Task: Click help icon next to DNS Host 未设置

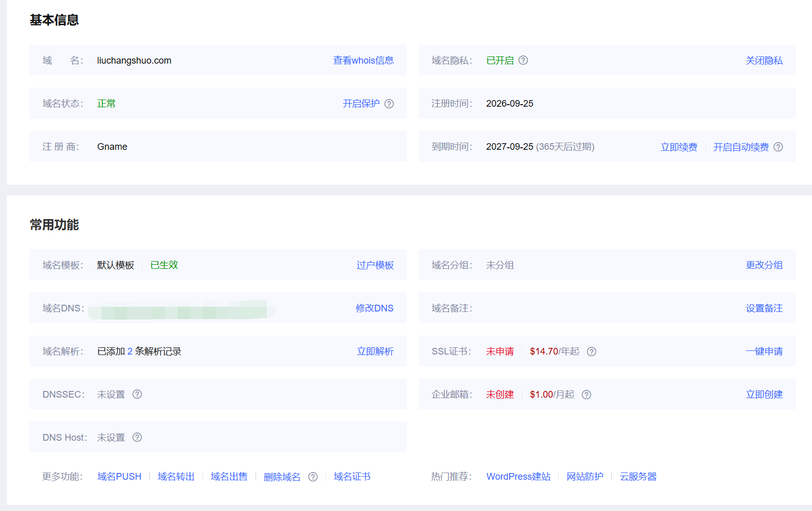Action: [x=137, y=437]
